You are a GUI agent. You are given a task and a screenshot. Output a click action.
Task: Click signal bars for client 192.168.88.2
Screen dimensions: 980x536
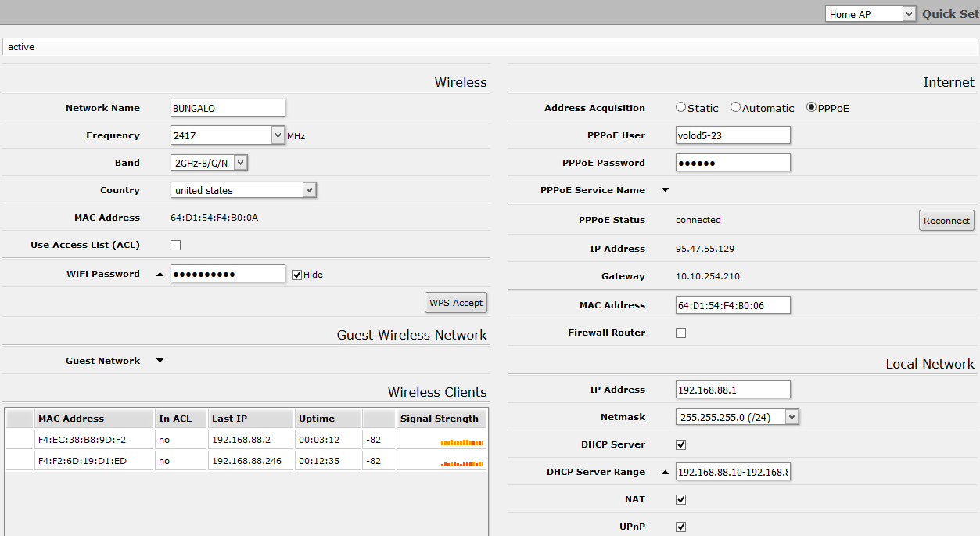click(461, 442)
